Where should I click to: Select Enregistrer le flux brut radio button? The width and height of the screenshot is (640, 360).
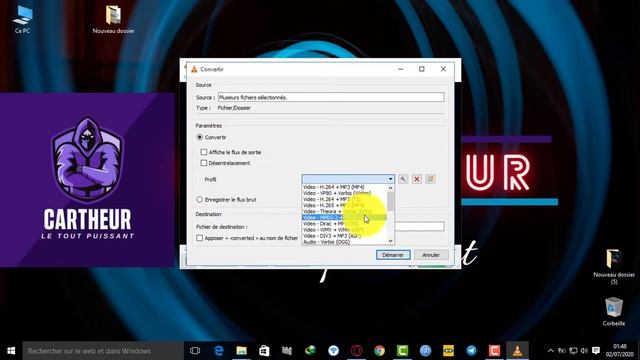200,200
